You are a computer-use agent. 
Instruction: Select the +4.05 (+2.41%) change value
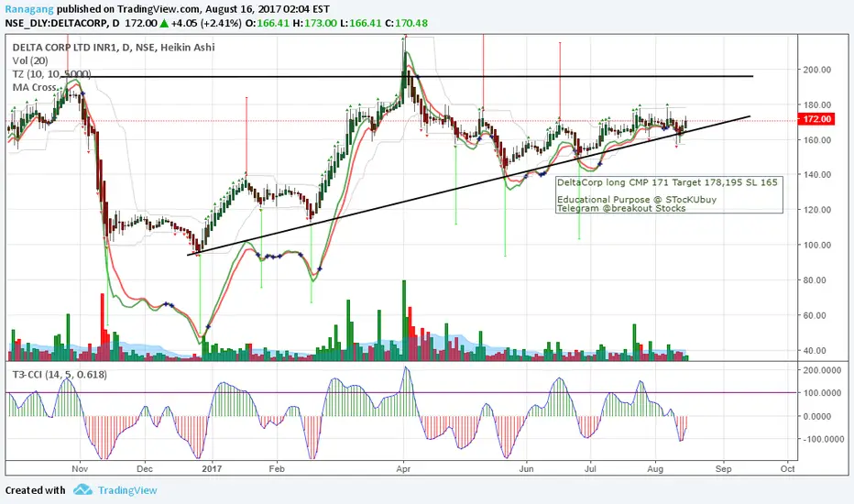point(206,24)
